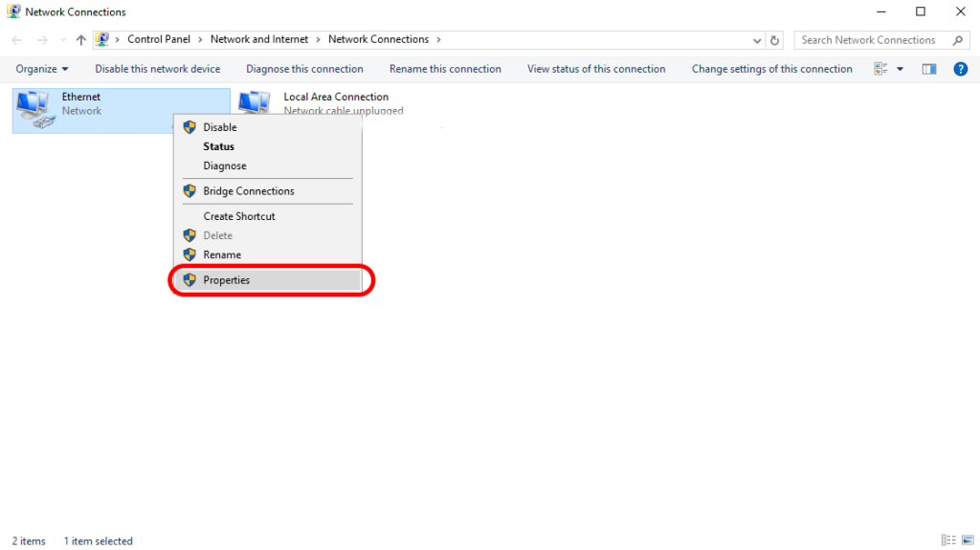Navigate to Network and Internet breadcrumb

pos(259,39)
